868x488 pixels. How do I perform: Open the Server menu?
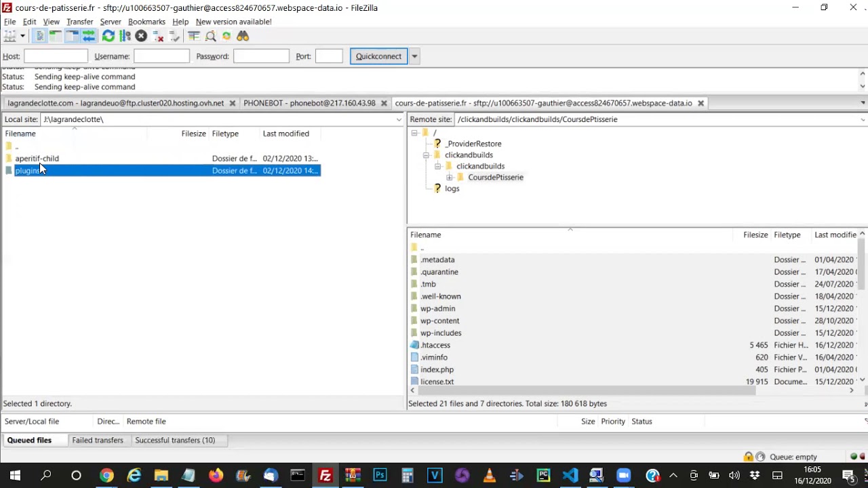(111, 22)
